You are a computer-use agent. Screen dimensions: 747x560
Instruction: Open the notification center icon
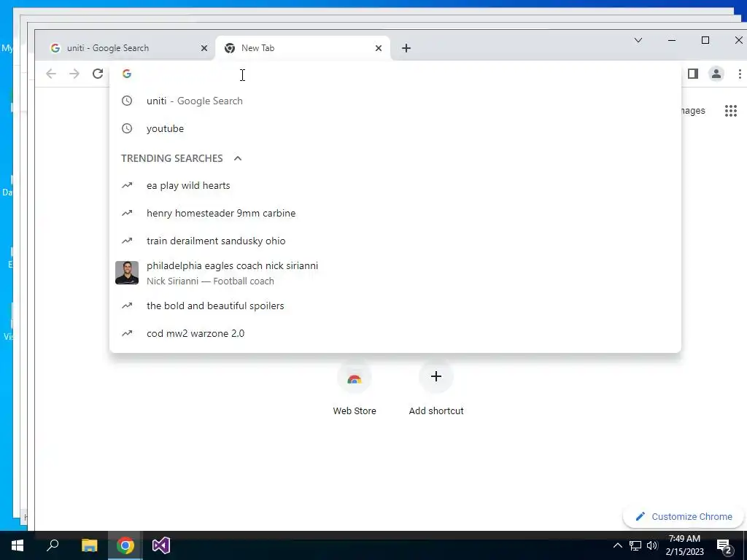click(724, 545)
